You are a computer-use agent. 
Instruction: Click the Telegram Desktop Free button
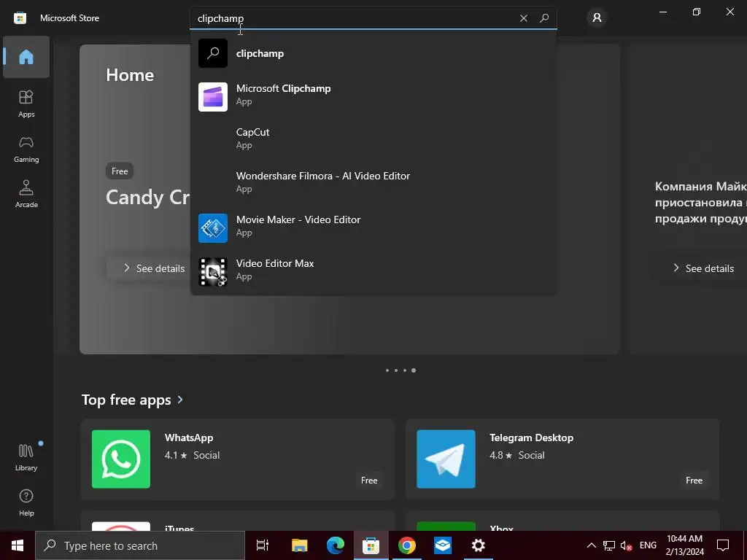pyautogui.click(x=694, y=481)
